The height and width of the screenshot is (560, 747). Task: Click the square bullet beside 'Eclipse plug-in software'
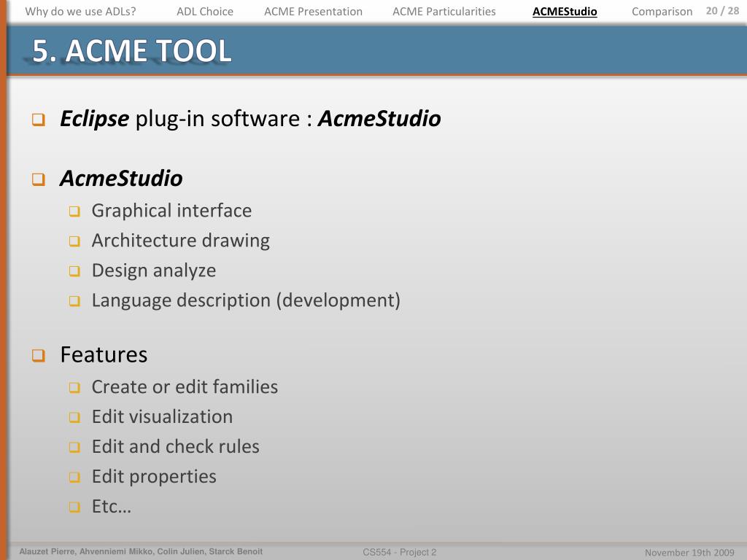click(x=39, y=119)
